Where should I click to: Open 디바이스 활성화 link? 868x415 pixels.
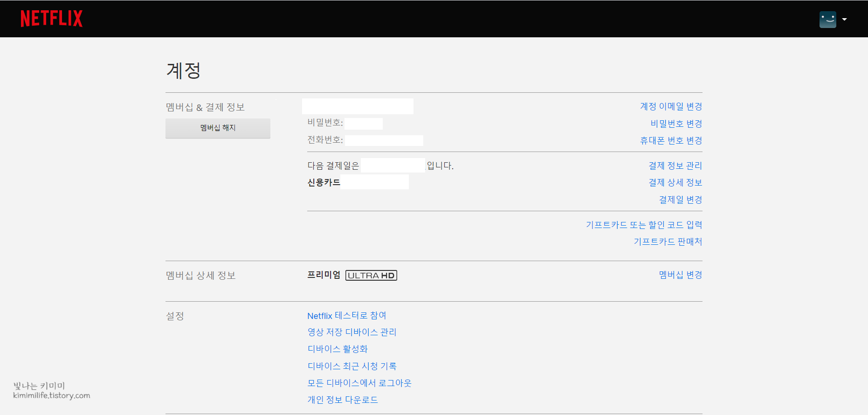tap(338, 349)
